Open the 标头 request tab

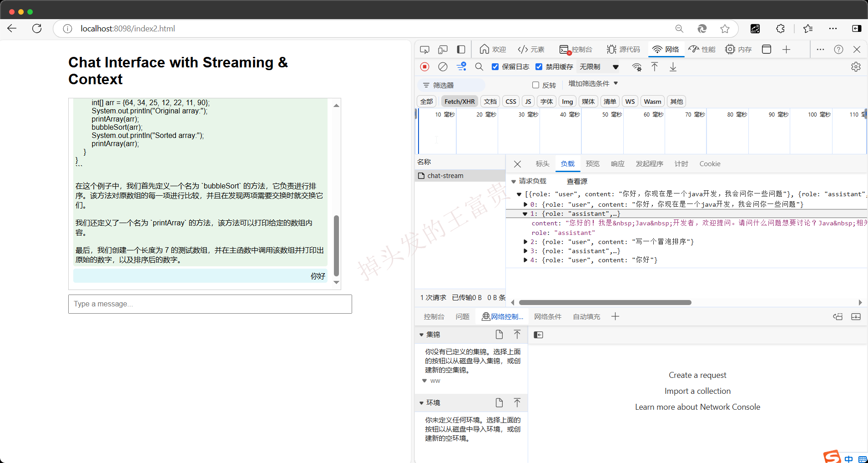tap(542, 164)
